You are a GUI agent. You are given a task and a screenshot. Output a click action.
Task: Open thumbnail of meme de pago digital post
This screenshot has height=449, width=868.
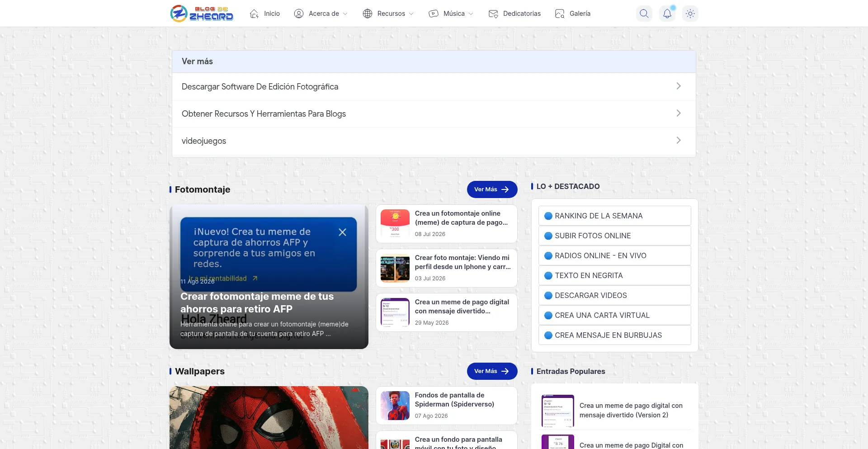[395, 312]
